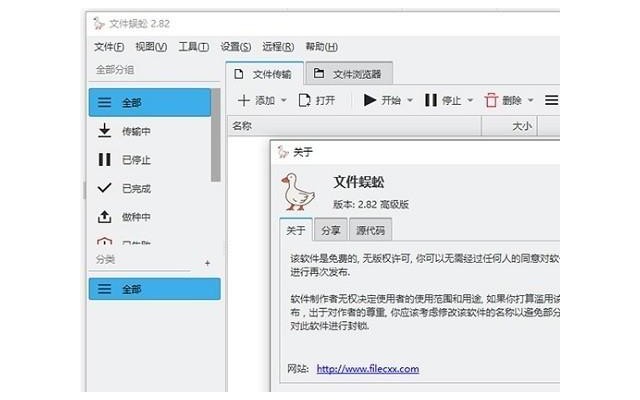This screenshot has width=640, height=400.
Task: Select the 源代码 tab in about dialog
Action: coord(370,230)
